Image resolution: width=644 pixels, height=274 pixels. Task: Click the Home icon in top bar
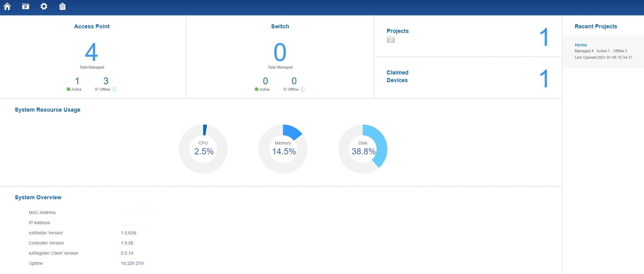coord(7,6)
